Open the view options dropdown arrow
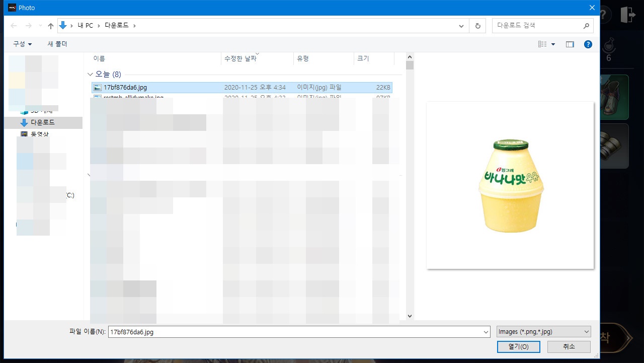644x363 pixels. tap(553, 44)
